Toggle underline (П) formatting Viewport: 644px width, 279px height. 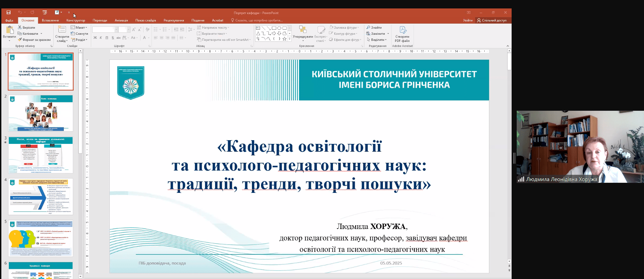[107, 38]
